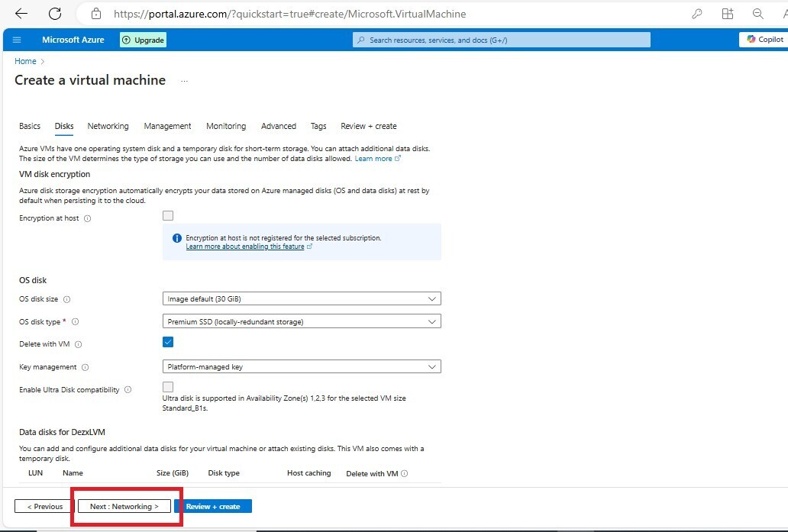Screen dimensions: 788x532
Task: Click the Data disks for DezxLVM heading
Action: 63,432
